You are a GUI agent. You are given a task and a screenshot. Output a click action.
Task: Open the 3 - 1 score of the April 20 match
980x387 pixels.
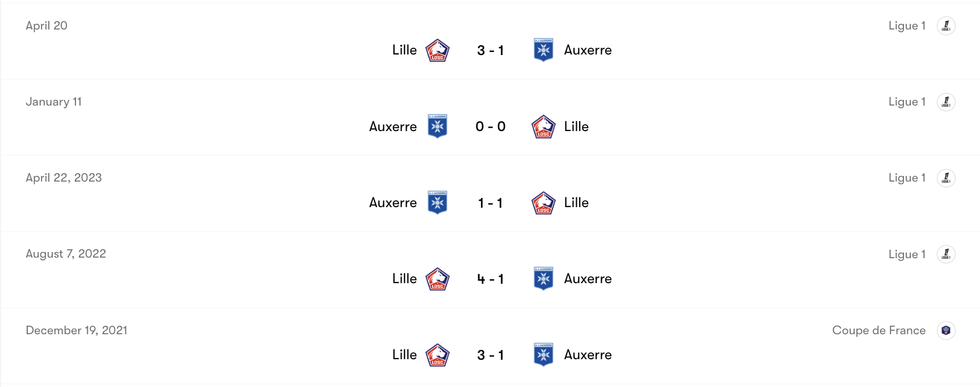(x=490, y=50)
